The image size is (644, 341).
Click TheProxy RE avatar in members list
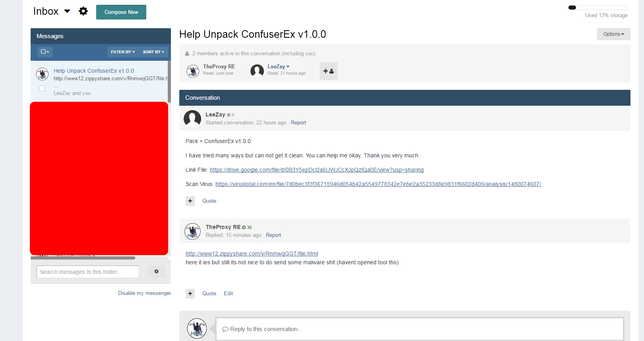(193, 71)
